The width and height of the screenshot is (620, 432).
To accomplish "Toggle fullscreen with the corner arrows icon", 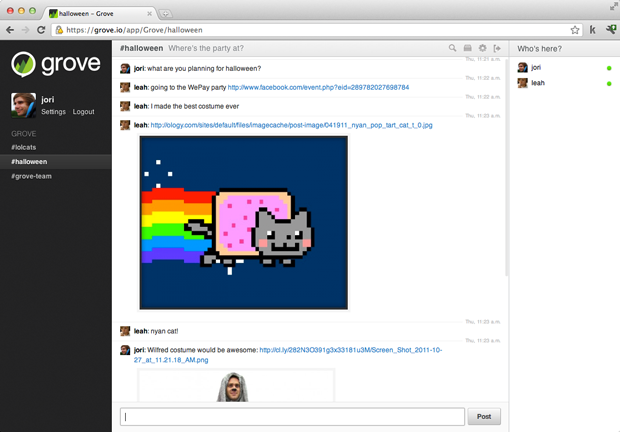I will pyautogui.click(x=614, y=6).
